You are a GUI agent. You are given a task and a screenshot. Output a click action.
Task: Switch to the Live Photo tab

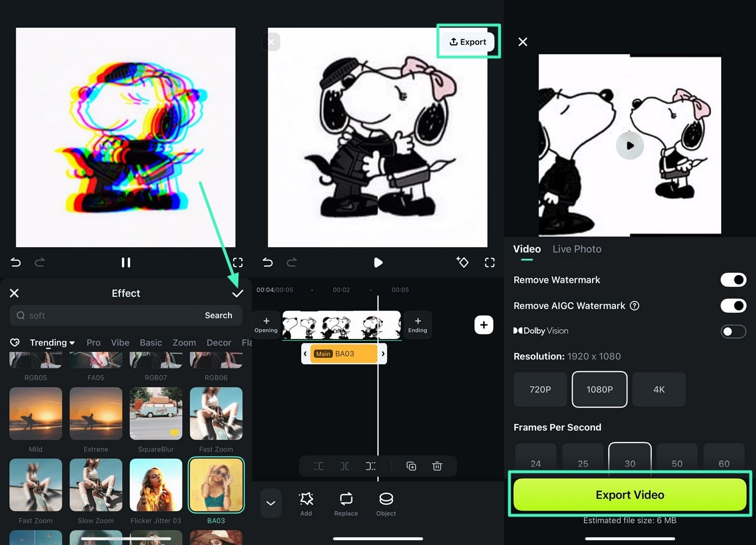pos(576,249)
